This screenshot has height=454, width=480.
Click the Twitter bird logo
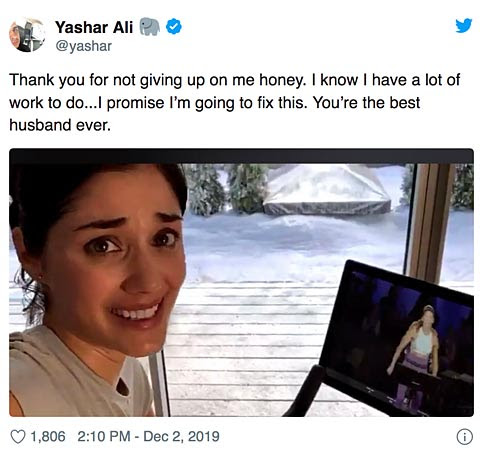[x=464, y=25]
